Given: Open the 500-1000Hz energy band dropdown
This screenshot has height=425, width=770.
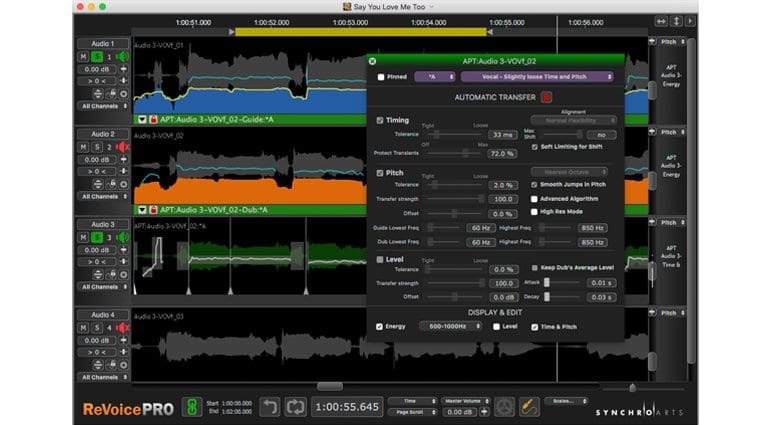Looking at the screenshot, I should (x=451, y=326).
